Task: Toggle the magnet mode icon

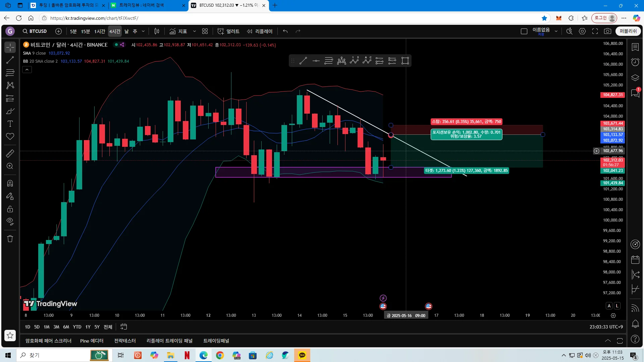Action: tap(10, 183)
